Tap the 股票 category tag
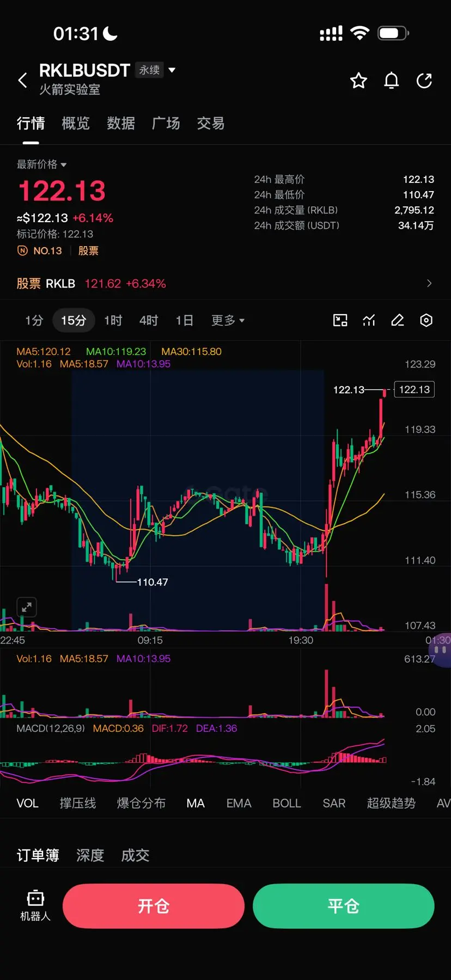This screenshot has width=451, height=980. [x=88, y=250]
